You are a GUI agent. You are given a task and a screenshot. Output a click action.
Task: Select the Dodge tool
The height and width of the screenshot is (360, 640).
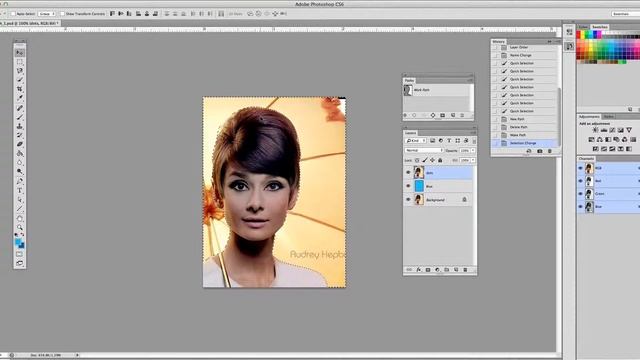(20, 172)
